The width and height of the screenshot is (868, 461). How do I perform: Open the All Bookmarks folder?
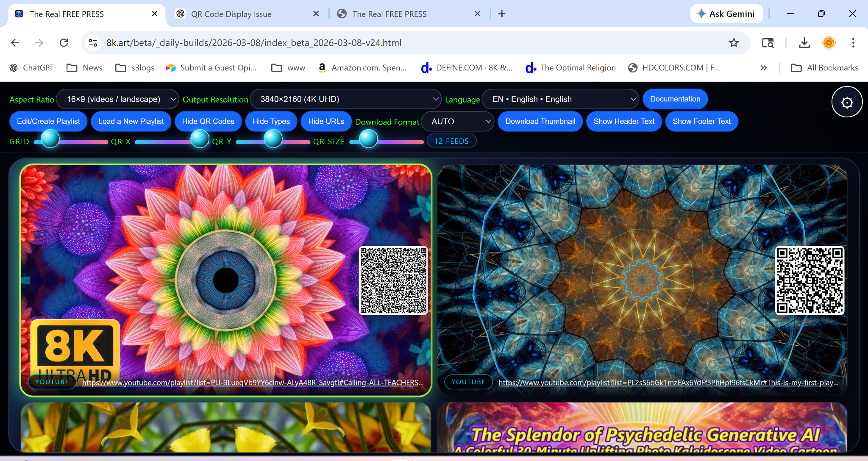pyautogui.click(x=824, y=68)
